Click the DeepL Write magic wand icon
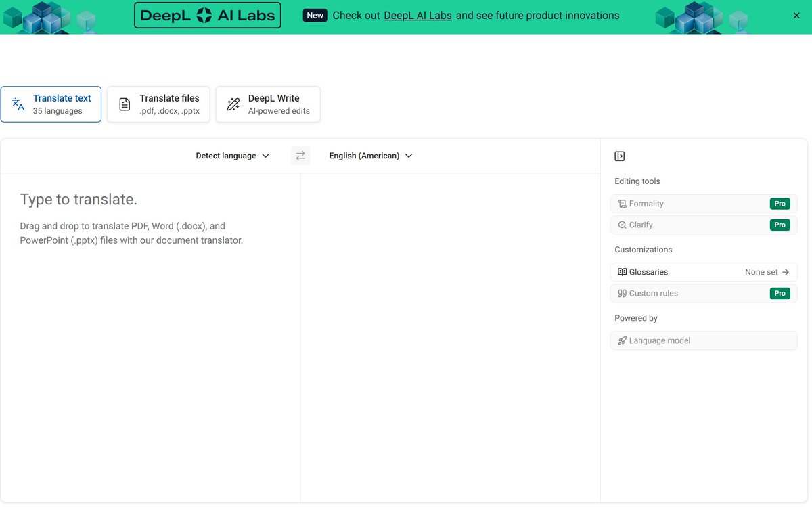This screenshot has width=812, height=507. (233, 104)
